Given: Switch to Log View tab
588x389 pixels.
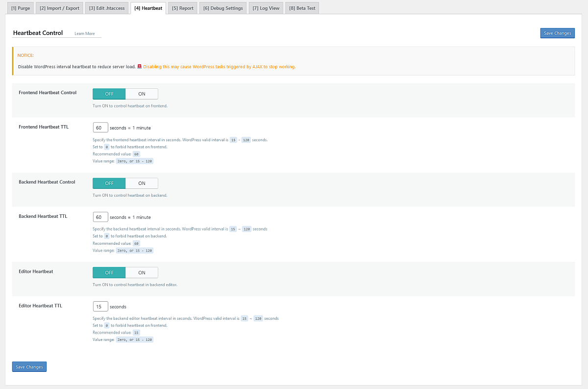Looking at the screenshot, I should 266,8.
